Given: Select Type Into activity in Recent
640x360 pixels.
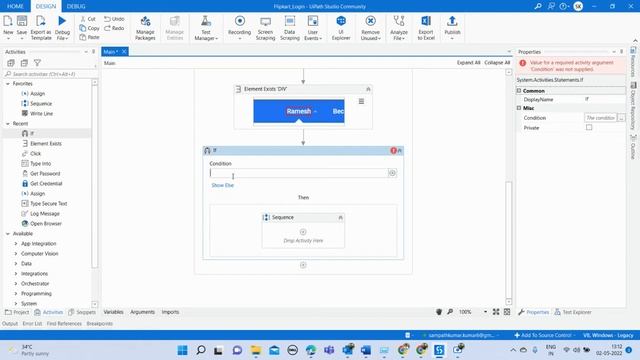Looking at the screenshot, I should click(x=40, y=164).
